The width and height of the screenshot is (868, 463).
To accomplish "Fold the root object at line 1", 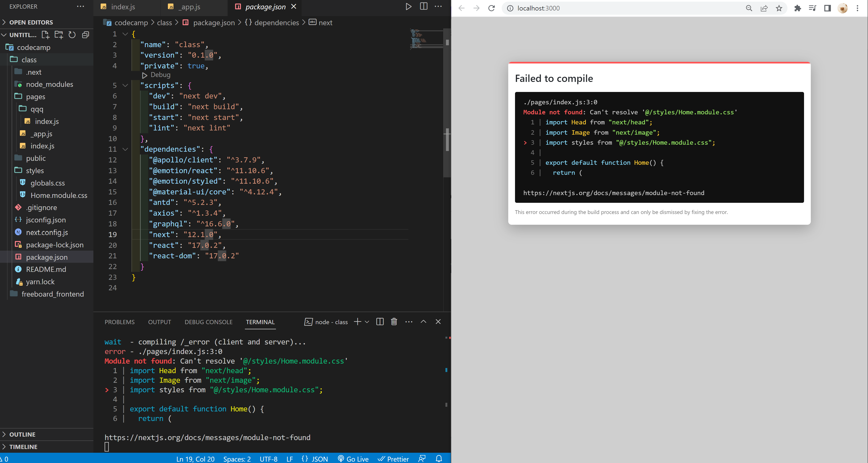I will tap(125, 34).
